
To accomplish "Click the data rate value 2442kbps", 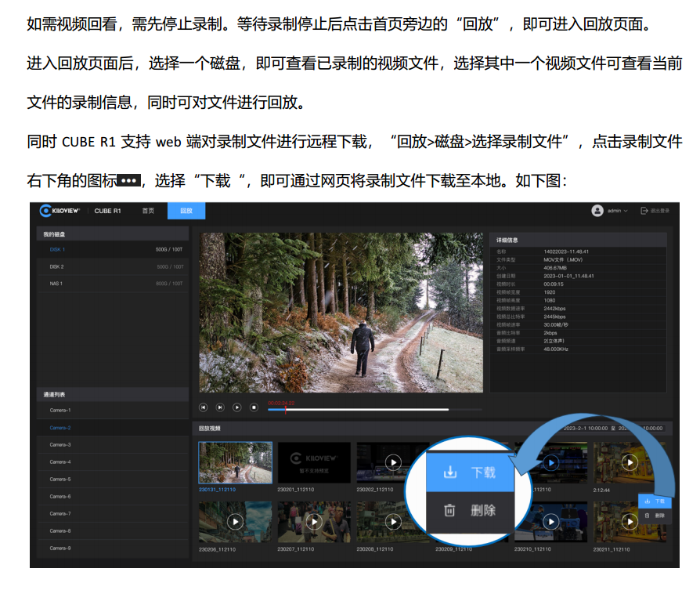I will pyautogui.click(x=554, y=309).
